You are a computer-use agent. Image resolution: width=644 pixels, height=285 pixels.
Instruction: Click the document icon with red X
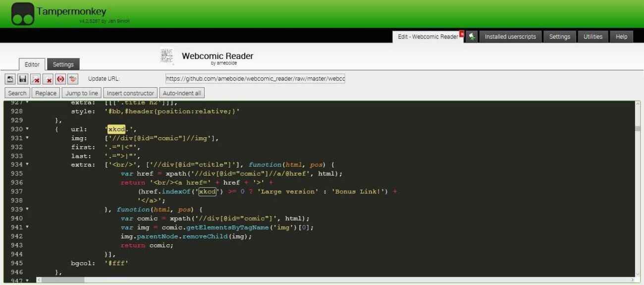35,79
